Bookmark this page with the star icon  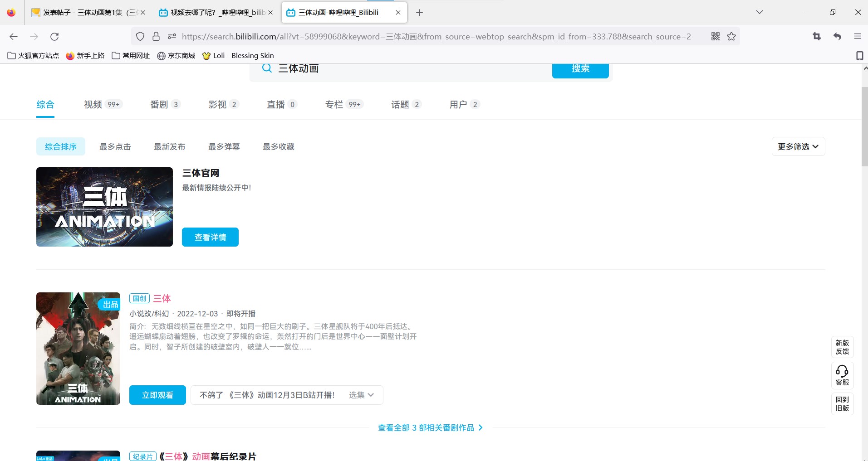pos(731,37)
